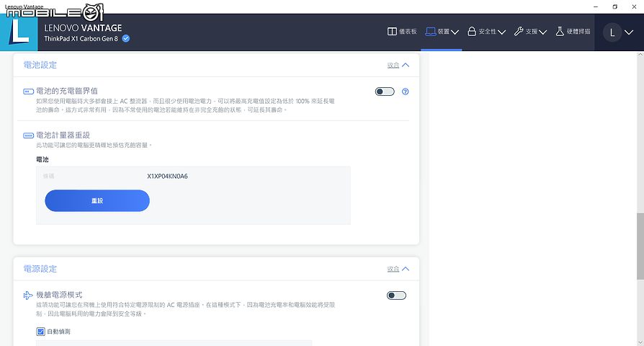The width and height of the screenshot is (644, 346).
Task: Click the scrollbar up arrow
Action: 640,54
